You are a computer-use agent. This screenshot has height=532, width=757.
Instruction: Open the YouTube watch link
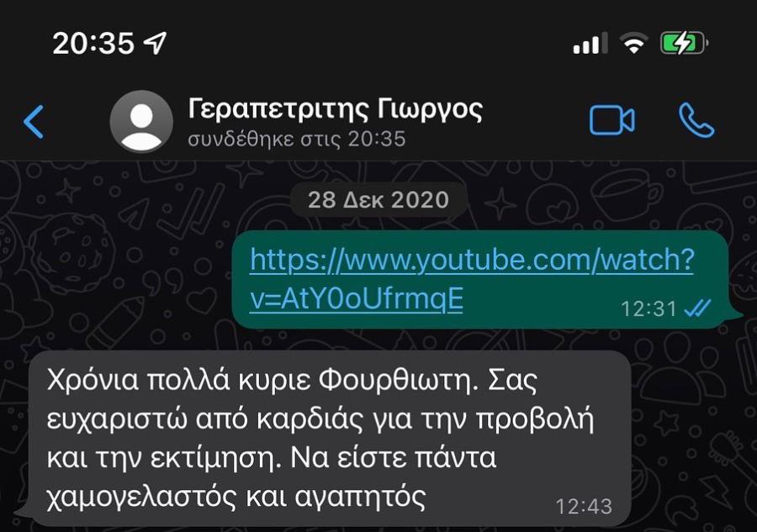(472, 260)
